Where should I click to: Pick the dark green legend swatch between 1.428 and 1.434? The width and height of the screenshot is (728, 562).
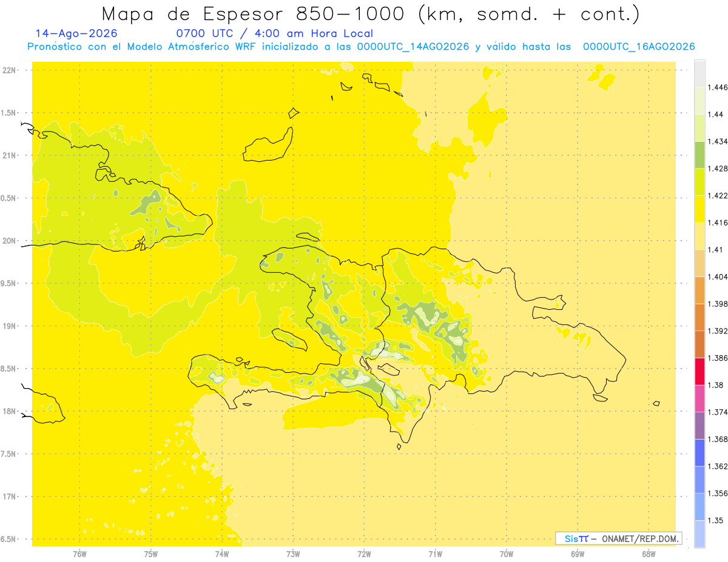click(699, 155)
